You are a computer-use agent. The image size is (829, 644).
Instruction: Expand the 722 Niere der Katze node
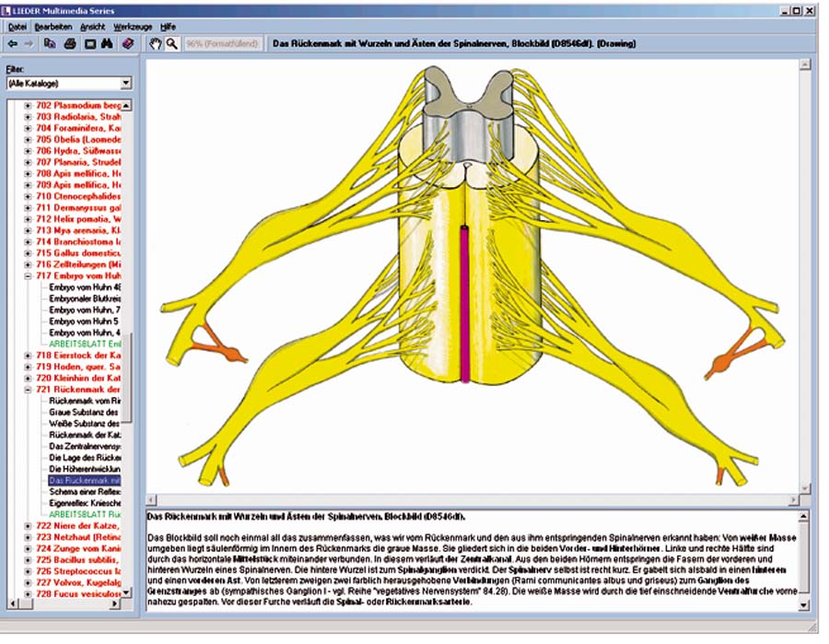[29, 525]
